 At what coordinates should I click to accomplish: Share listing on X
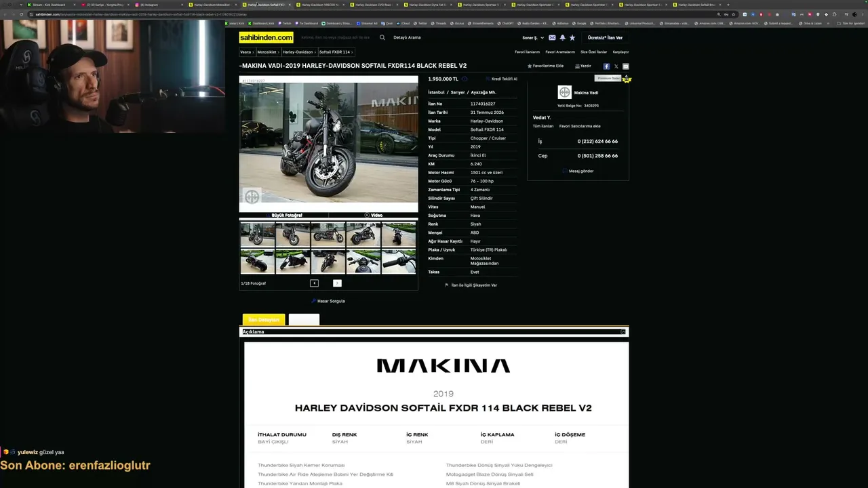pos(616,66)
